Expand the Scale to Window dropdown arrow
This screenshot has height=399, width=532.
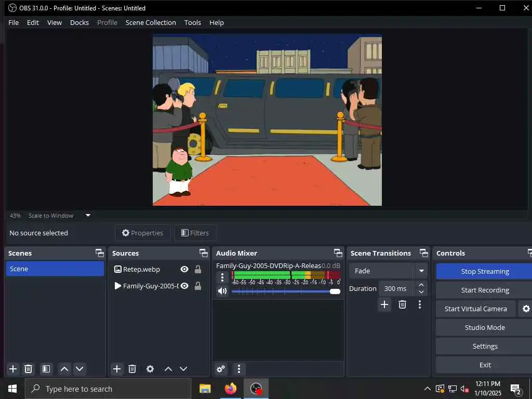point(88,215)
